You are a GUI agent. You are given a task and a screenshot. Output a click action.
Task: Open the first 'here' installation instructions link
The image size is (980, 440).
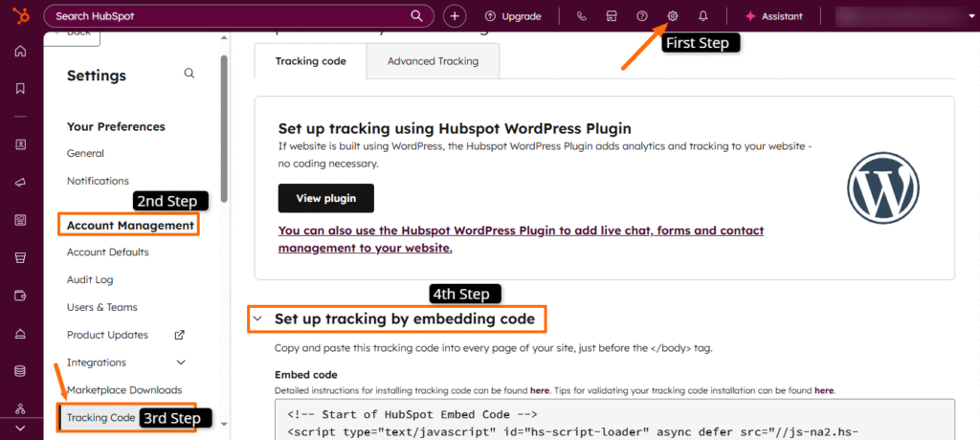pyautogui.click(x=540, y=390)
